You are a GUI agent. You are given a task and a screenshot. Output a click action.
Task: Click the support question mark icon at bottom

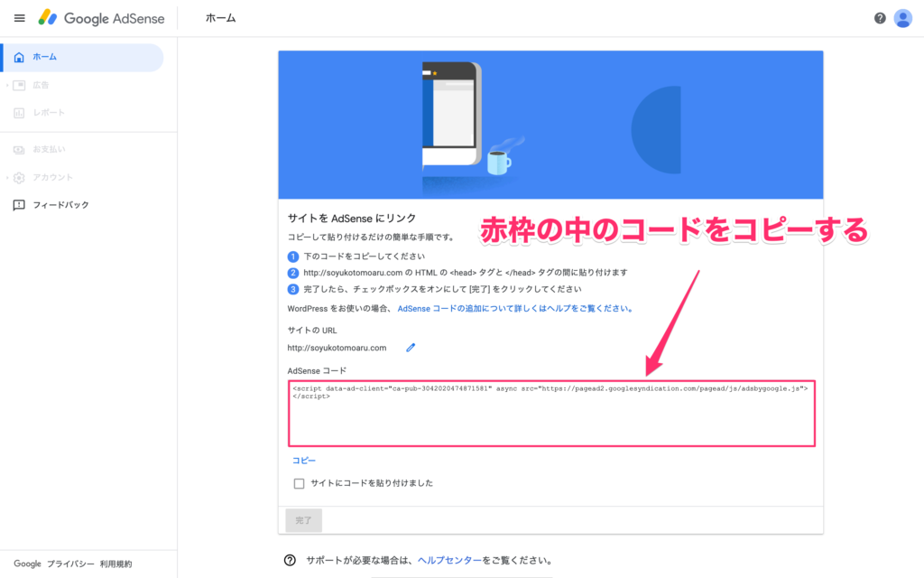coord(290,560)
